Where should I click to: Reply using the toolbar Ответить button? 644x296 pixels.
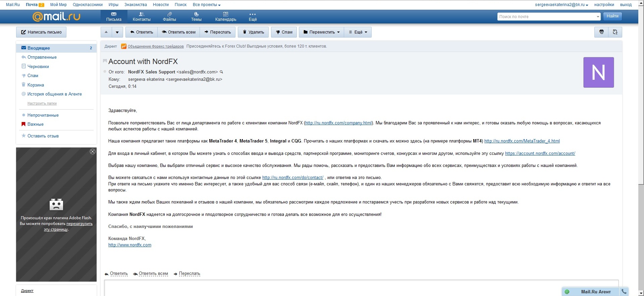(142, 32)
